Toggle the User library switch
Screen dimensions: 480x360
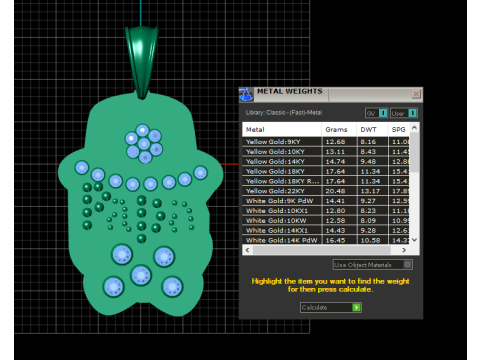point(404,113)
